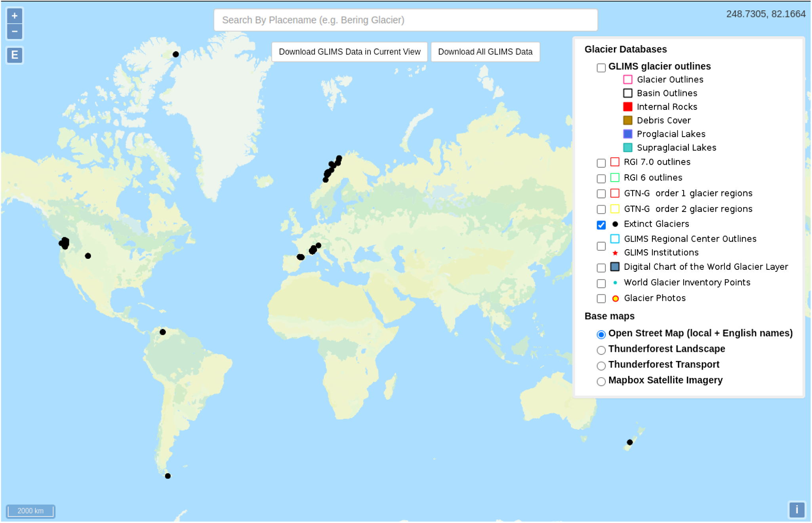Viewport: 812px width, 523px height.
Task: Enable the GLIMS glacier outlines checkbox
Action: point(601,68)
